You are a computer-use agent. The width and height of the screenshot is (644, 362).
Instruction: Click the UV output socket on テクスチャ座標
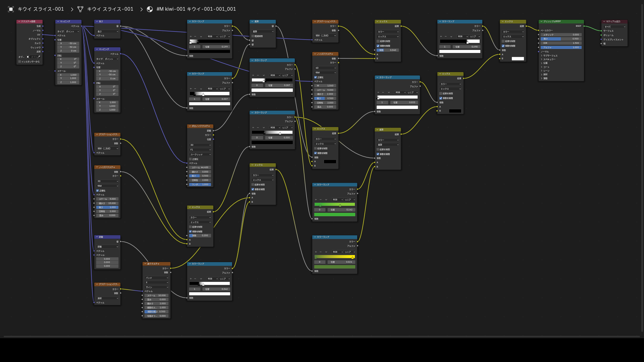43,35
